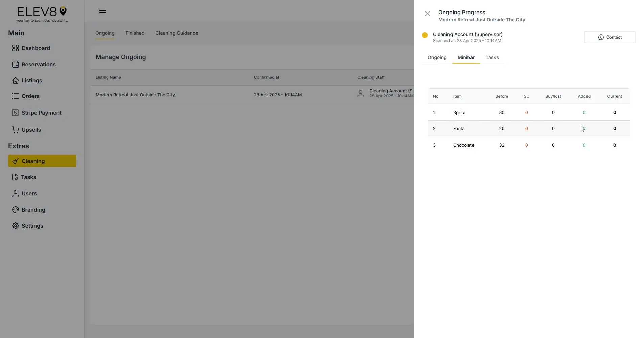The width and height of the screenshot is (644, 338).
Task: Select the Cleaning menu item
Action: pyautogui.click(x=42, y=161)
